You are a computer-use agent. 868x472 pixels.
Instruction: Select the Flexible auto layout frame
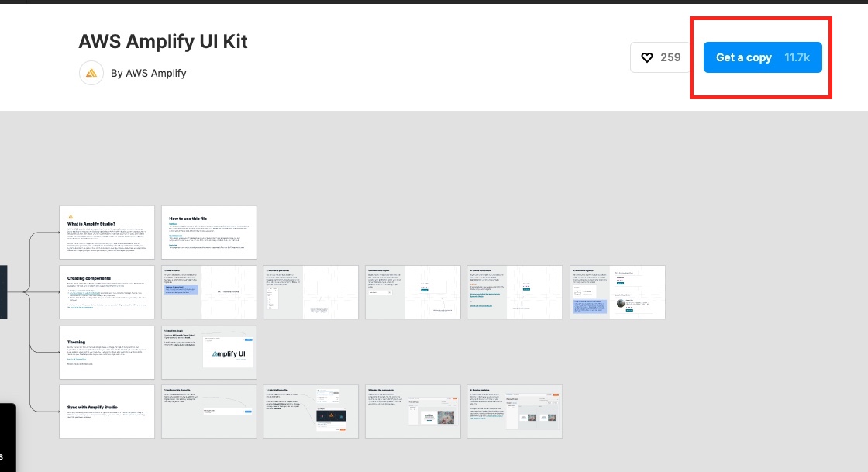pyautogui.click(x=413, y=292)
